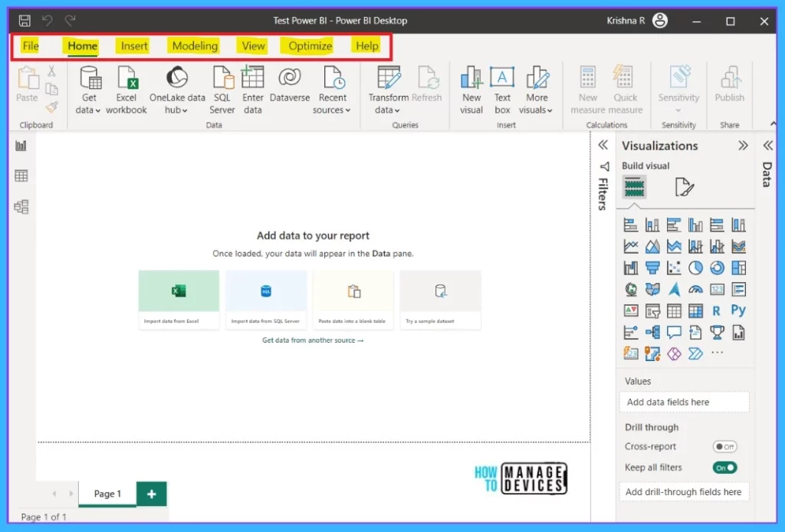The width and height of the screenshot is (785, 532).
Task: Select the Gauge visual
Action: tap(695, 289)
